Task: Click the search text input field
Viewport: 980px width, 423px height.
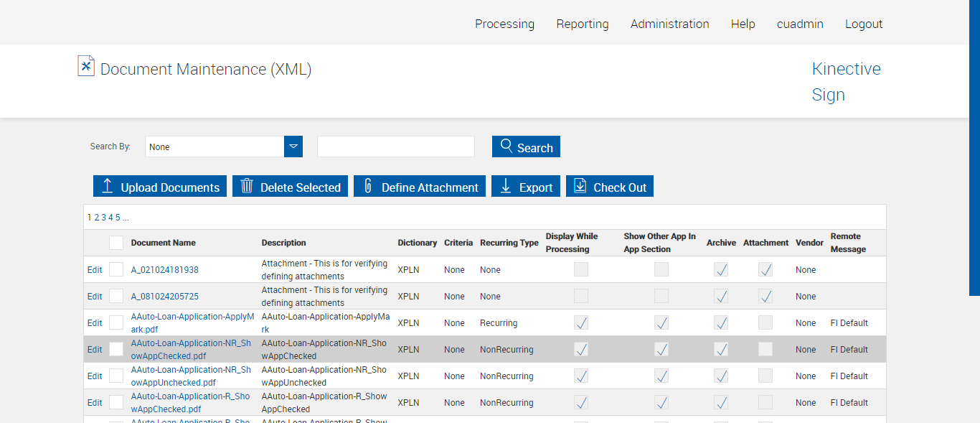Action: point(395,147)
